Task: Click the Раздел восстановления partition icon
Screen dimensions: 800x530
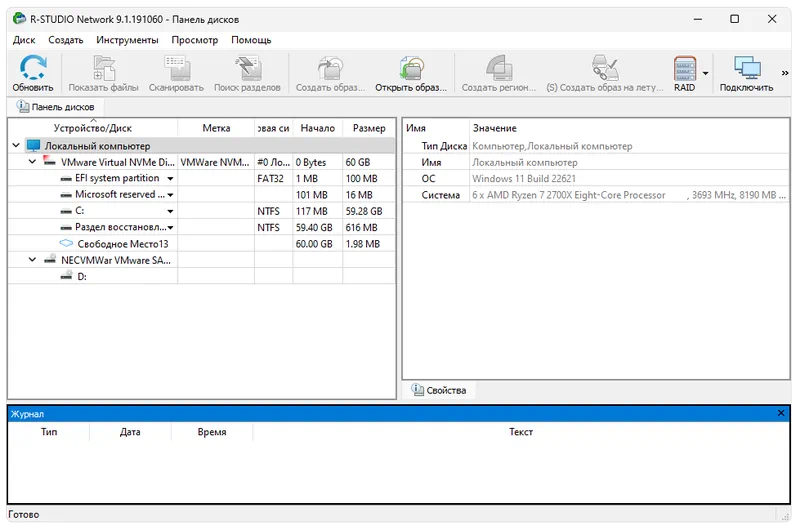Action: [66, 228]
